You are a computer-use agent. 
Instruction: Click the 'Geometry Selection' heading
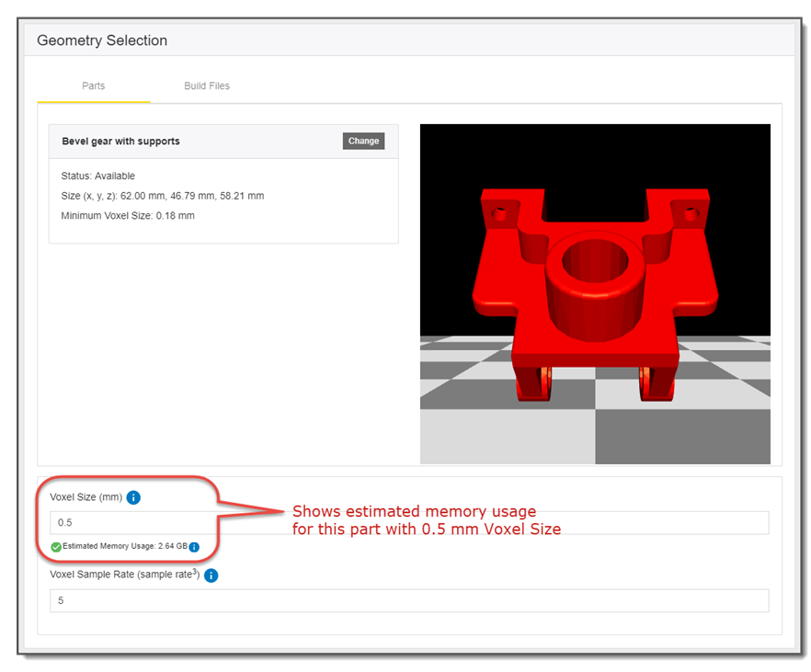pos(102,40)
